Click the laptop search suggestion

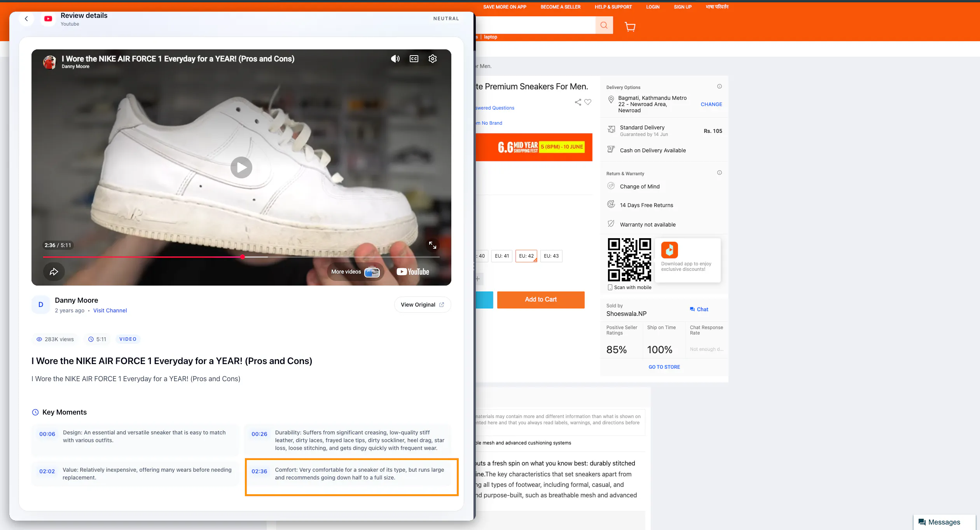(x=490, y=37)
